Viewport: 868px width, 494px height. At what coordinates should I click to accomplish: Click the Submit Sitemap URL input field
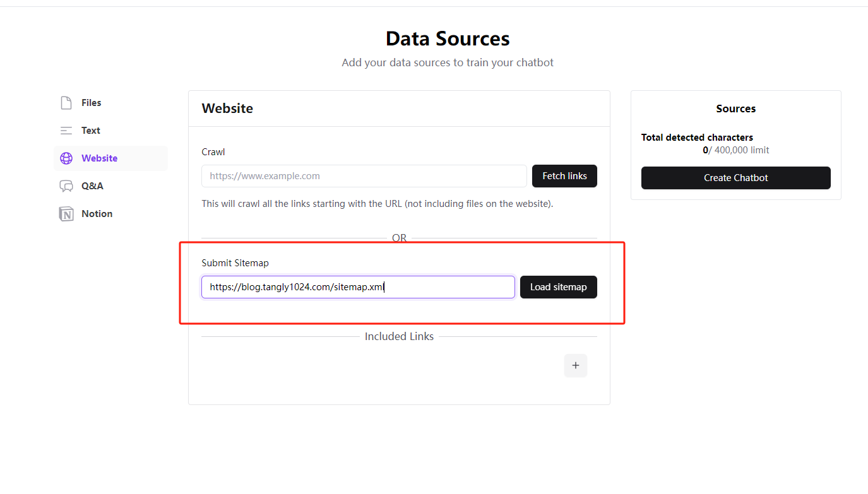click(358, 287)
